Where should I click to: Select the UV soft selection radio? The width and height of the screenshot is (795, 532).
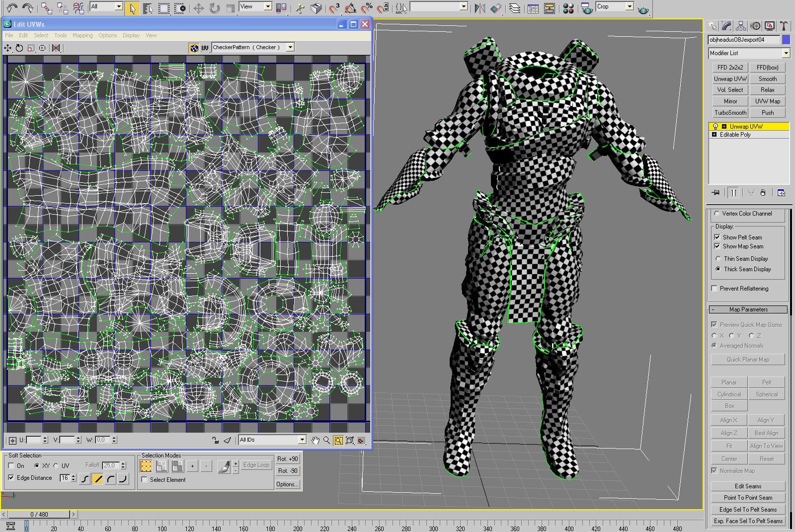[56, 466]
